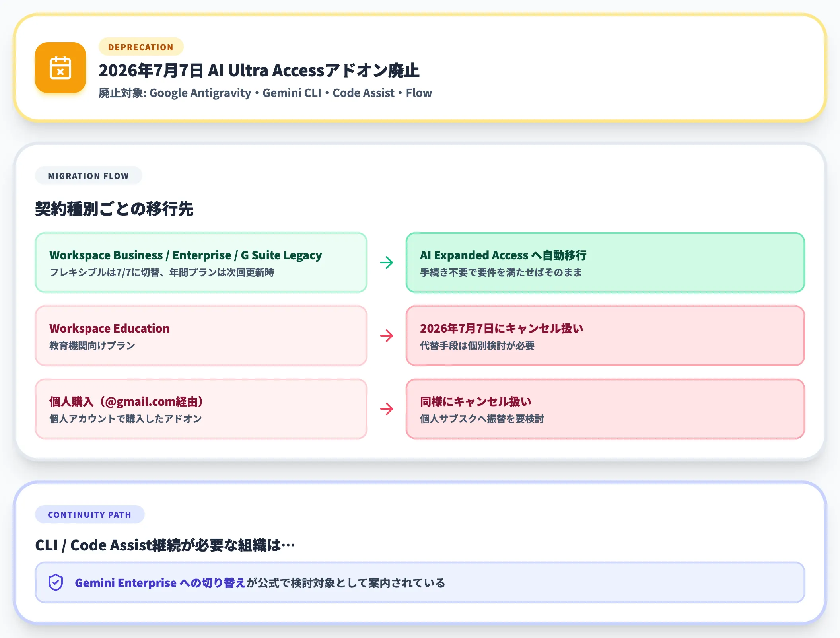Select the MIGRATION FLOW badge
840x638 pixels.
tap(88, 176)
